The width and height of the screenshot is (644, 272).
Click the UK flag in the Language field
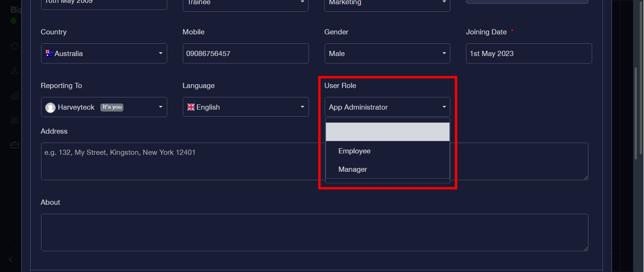pyautogui.click(x=191, y=107)
